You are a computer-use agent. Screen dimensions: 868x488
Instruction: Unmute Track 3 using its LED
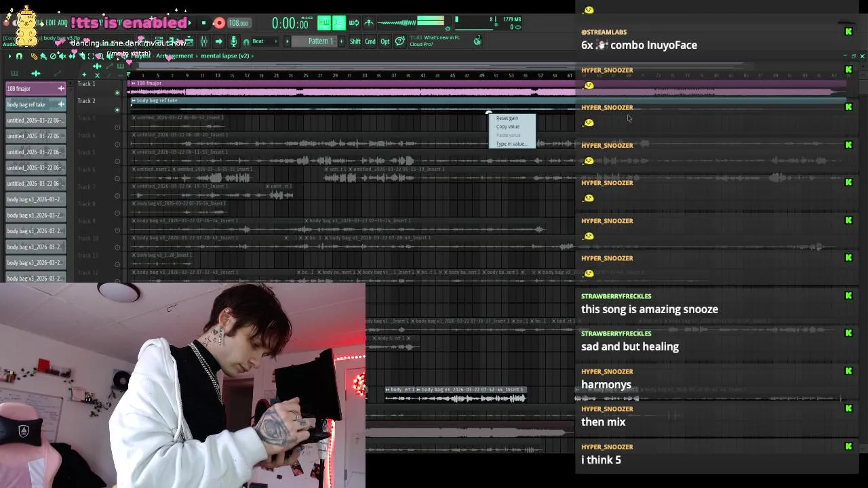(117, 127)
